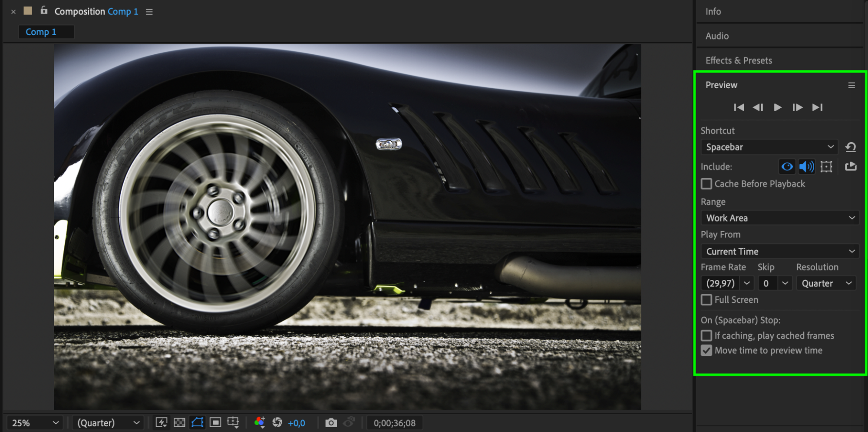Enable the Full Screen checkbox

706,300
